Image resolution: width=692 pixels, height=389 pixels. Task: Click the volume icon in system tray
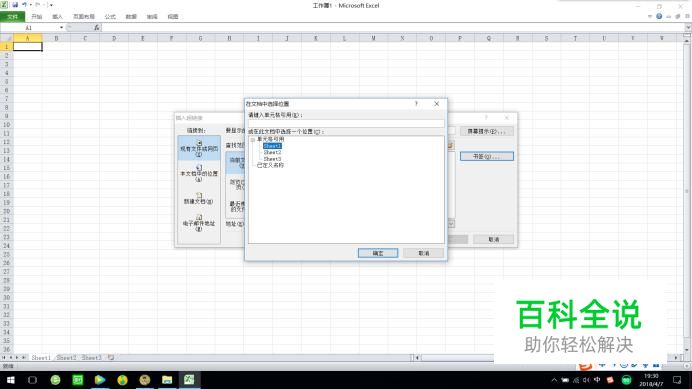click(586, 380)
